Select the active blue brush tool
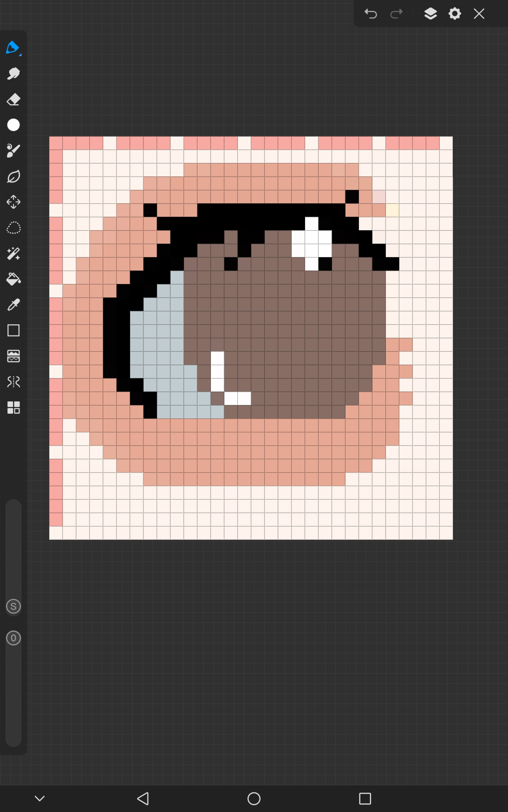The image size is (508, 812). click(13, 48)
